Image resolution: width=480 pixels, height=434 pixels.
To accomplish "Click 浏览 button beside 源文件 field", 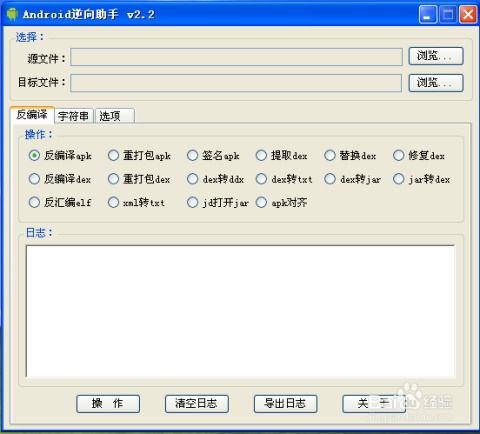I will [x=436, y=56].
